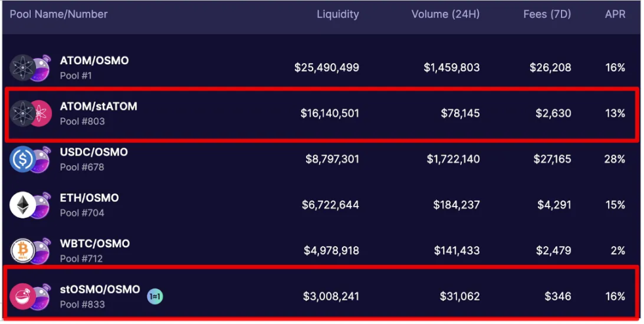The height and width of the screenshot is (324, 644).
Task: Click the 1≈1 stable pool badge
Action: (155, 296)
